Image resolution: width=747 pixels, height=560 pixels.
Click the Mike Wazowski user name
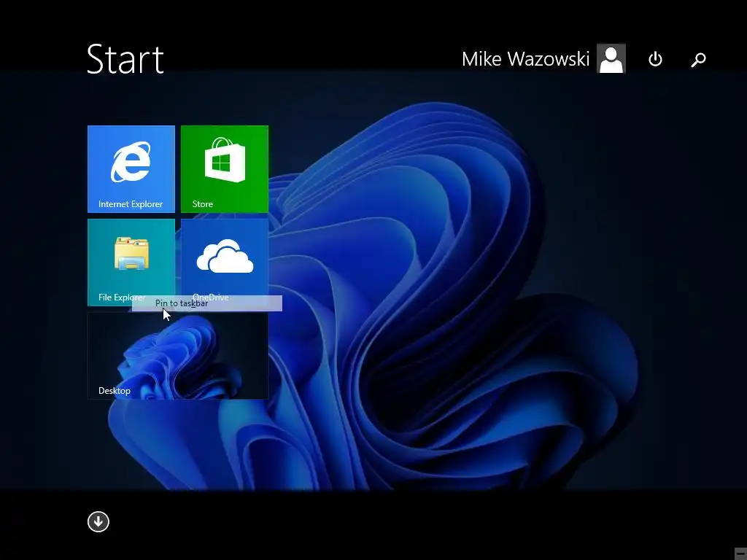(525, 59)
